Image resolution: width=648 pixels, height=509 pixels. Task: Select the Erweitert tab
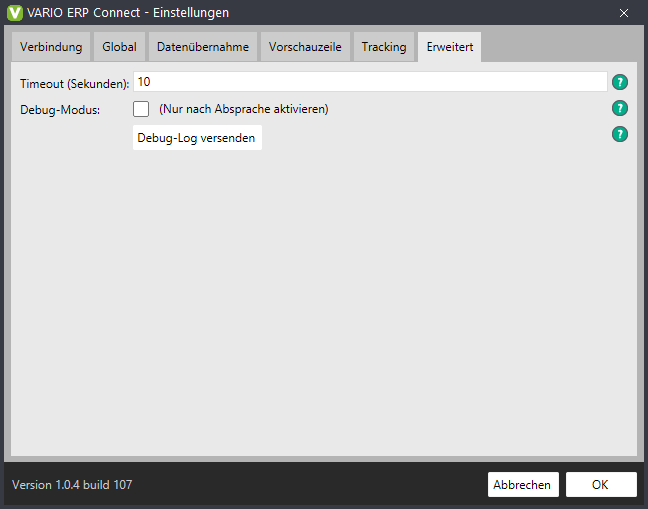pos(450,47)
